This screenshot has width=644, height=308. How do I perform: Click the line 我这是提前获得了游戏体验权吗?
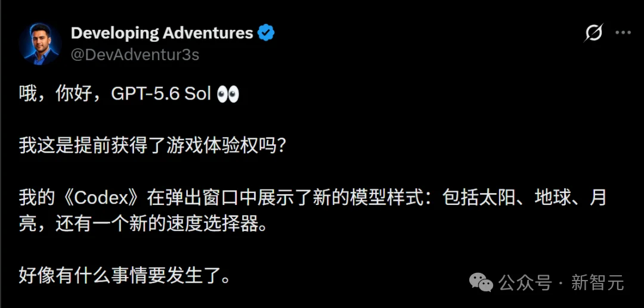click(x=152, y=147)
